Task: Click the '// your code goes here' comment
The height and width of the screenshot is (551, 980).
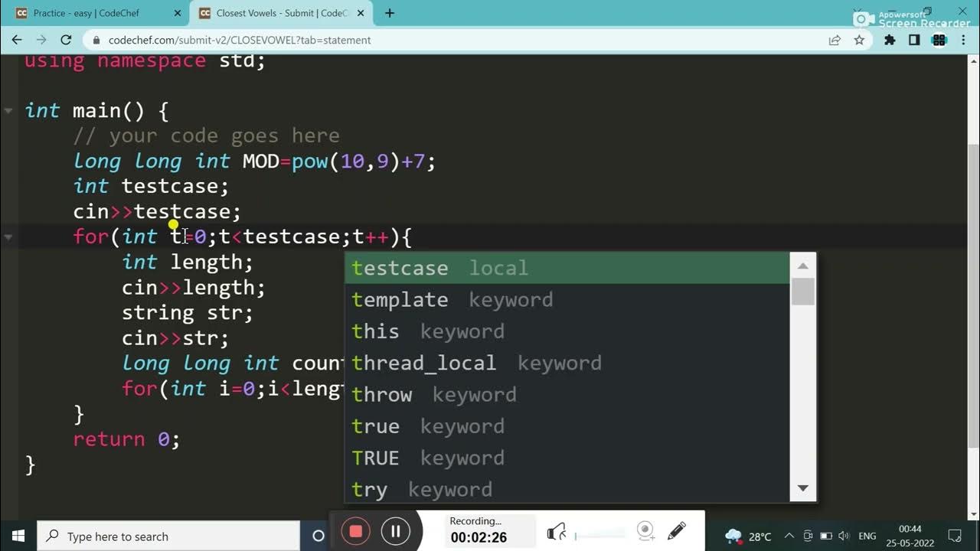Action: tap(206, 136)
